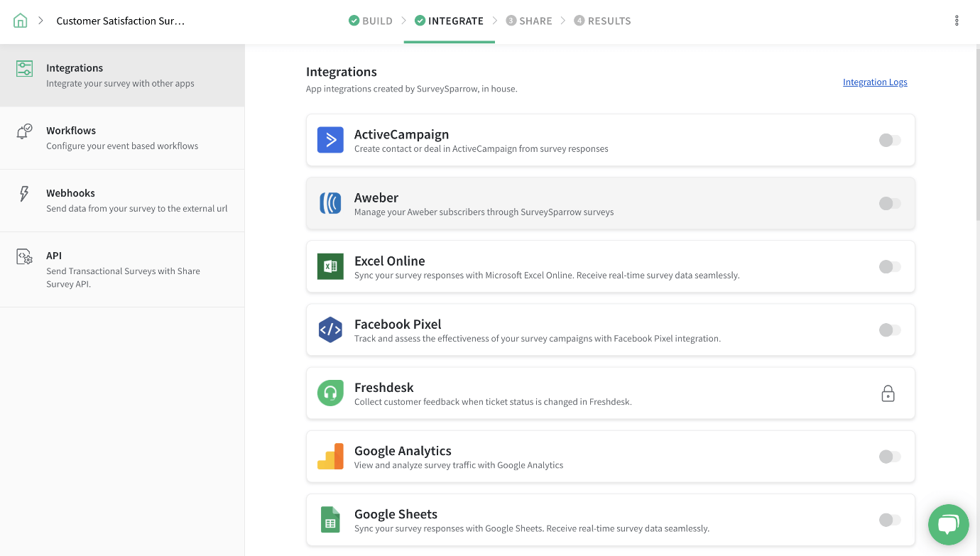Click the Integrations sidebar sliders icon
The width and height of the screenshot is (980, 556).
tap(25, 68)
